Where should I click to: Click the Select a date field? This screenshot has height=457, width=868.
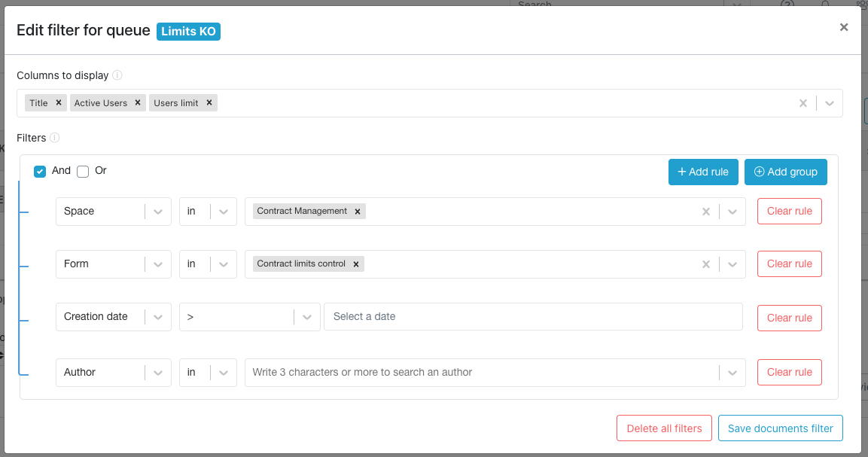[532, 317]
